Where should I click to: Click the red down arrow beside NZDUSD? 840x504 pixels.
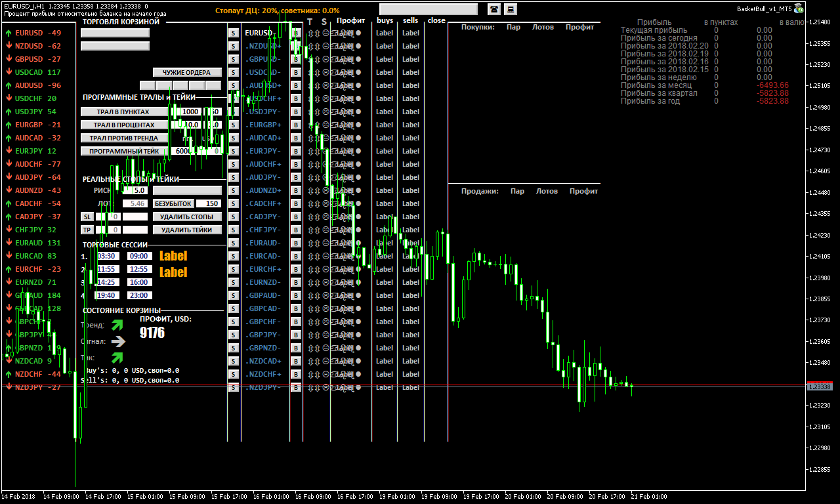tap(8, 46)
